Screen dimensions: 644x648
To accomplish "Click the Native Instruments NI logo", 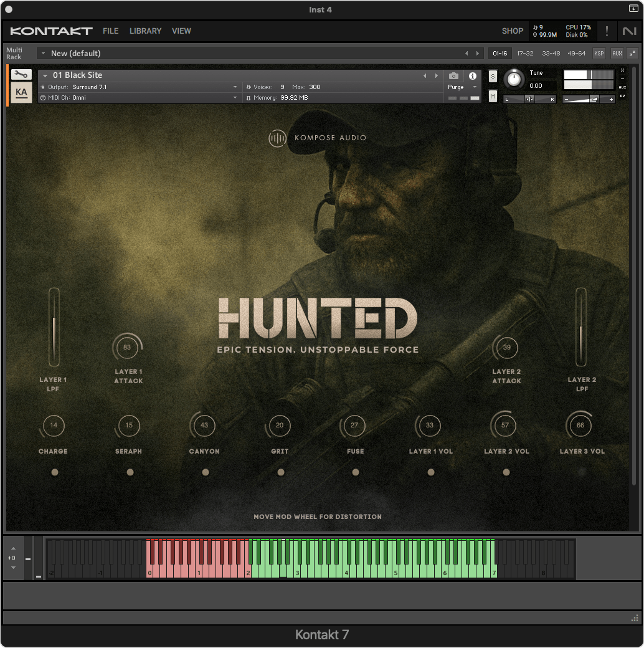I will click(x=629, y=31).
